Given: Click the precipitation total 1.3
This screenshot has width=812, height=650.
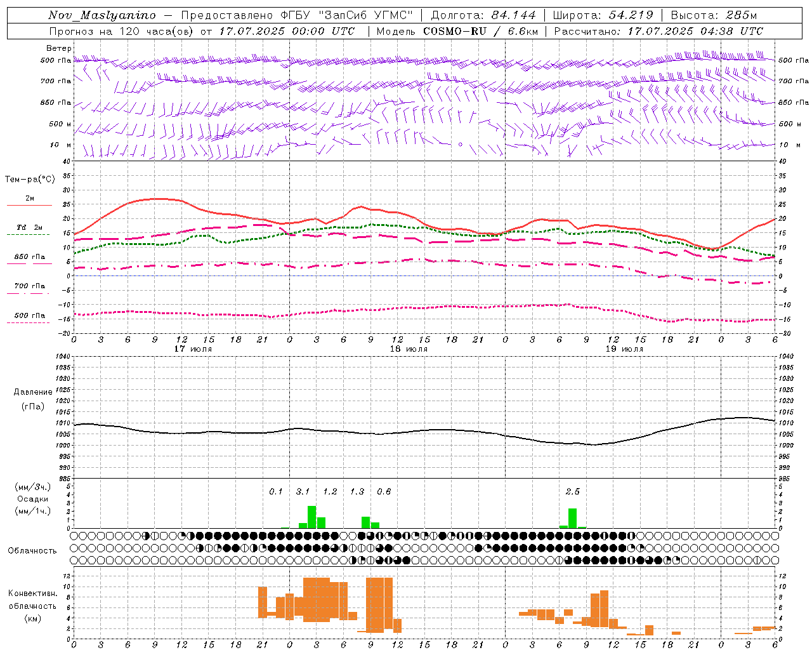Looking at the screenshot, I should click(x=357, y=492).
